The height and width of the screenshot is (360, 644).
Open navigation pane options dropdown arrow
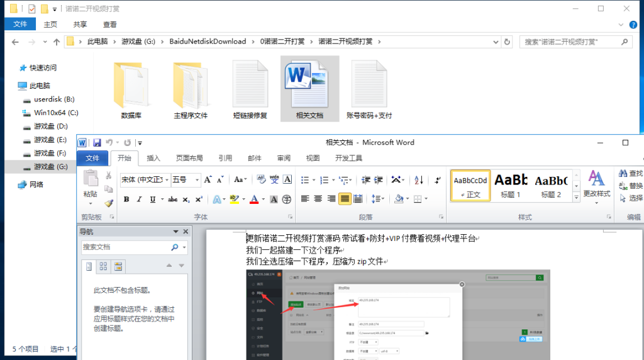176,232
